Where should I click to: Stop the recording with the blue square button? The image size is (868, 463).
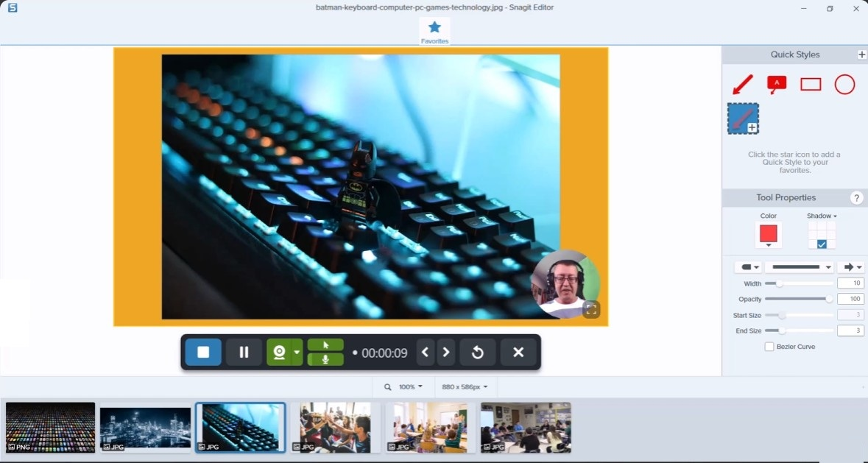[203, 353]
